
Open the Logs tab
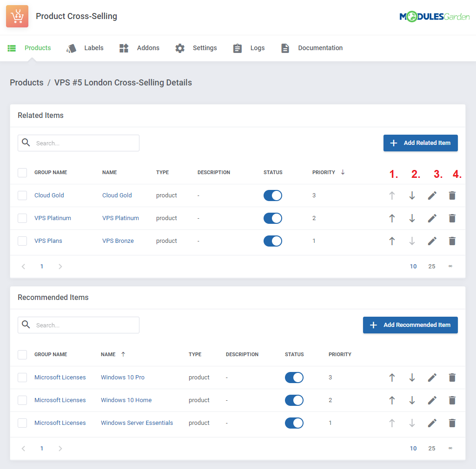249,48
